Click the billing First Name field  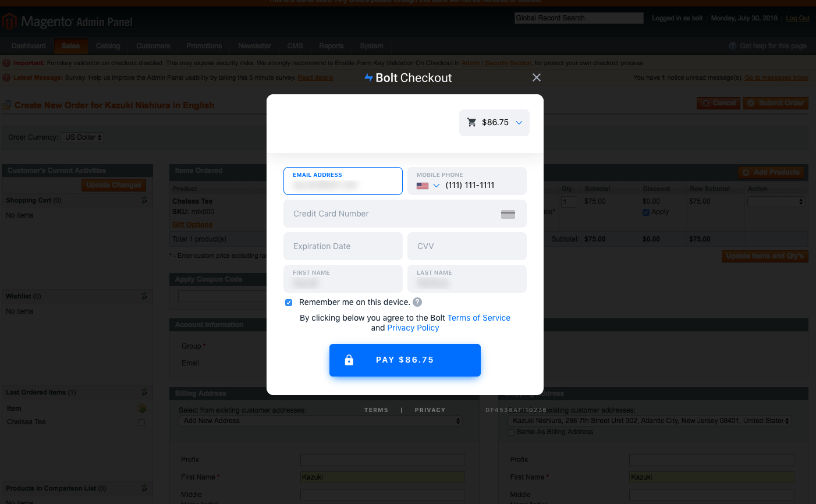pos(382,477)
